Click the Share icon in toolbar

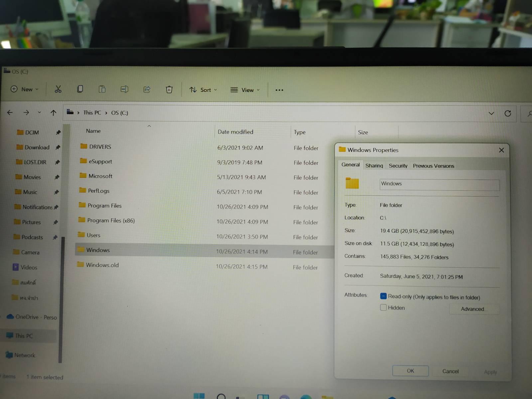pyautogui.click(x=147, y=89)
